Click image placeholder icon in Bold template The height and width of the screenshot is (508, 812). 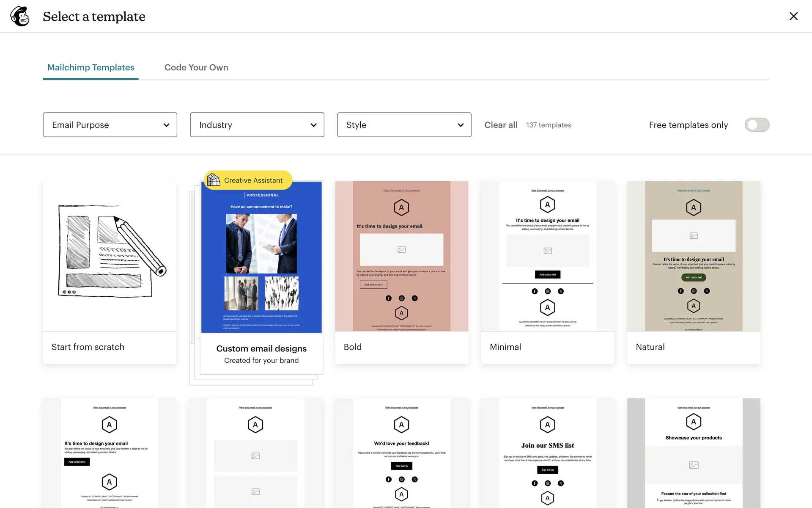[x=401, y=250]
